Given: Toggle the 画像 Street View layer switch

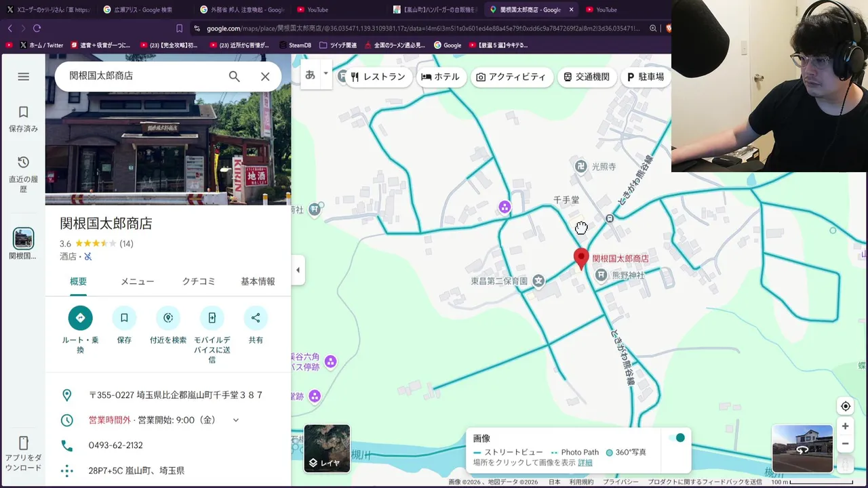Looking at the screenshot, I should 677,438.
